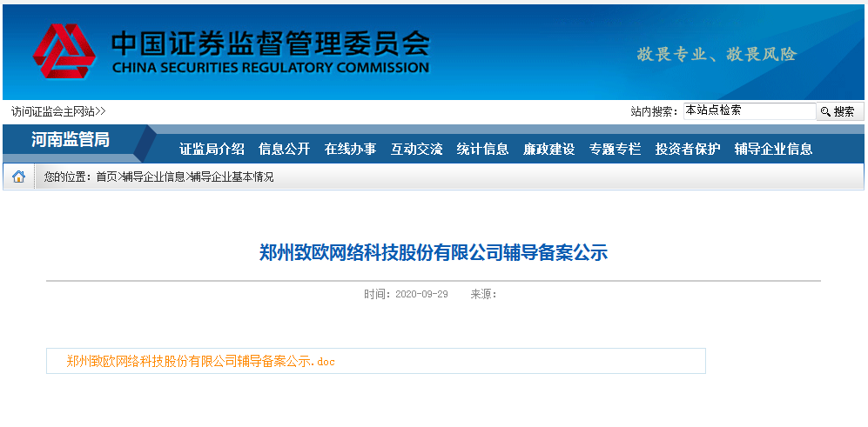The image size is (868, 427).
Task: Click the 您的位置: label
Action: click(68, 177)
